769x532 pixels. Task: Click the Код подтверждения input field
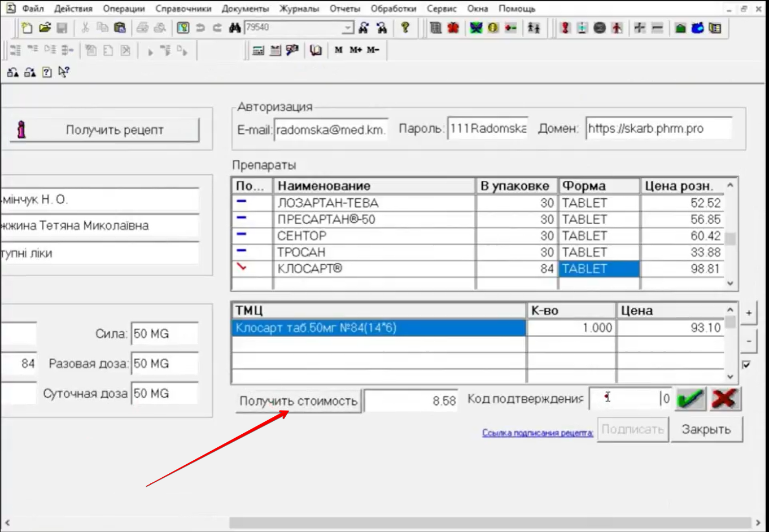(x=624, y=399)
